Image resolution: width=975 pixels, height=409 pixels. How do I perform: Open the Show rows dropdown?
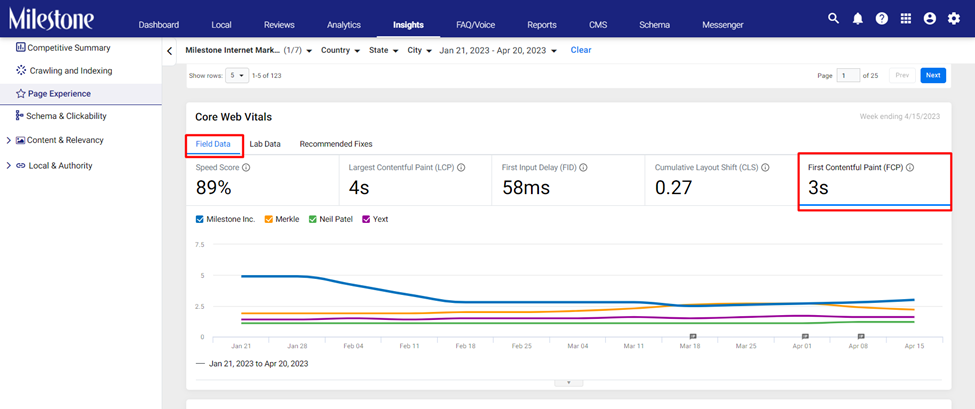point(237,75)
